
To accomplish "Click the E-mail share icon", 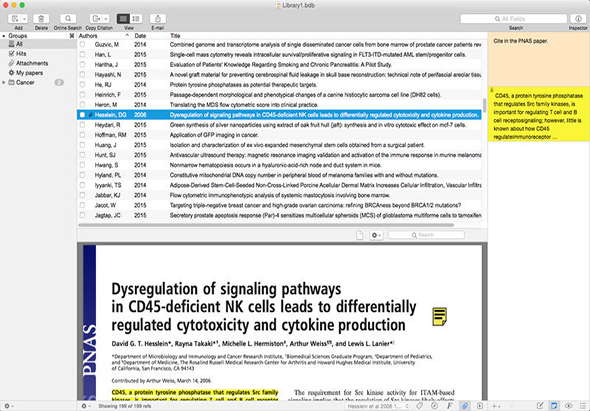I will (158, 18).
